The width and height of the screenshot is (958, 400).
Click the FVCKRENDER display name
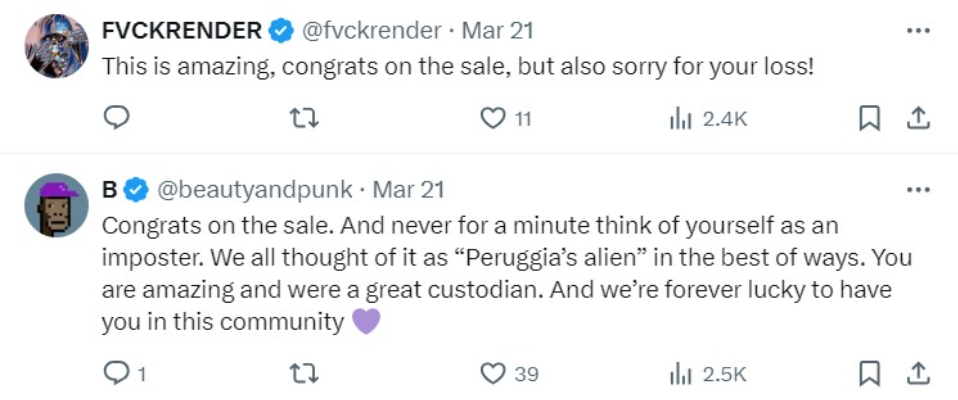point(182,31)
